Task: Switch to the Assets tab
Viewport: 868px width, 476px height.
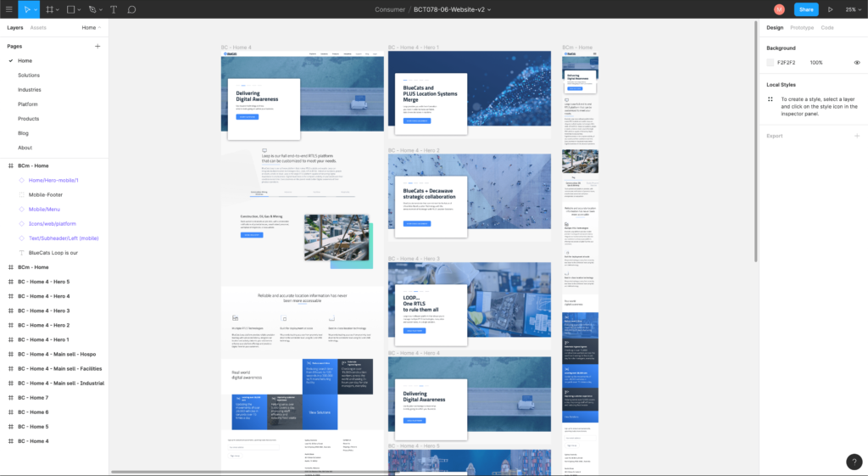Action: point(38,28)
